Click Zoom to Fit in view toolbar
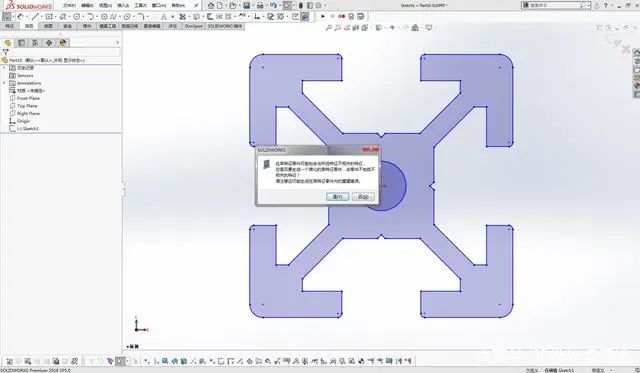This screenshot has height=373, width=640. [329, 28]
